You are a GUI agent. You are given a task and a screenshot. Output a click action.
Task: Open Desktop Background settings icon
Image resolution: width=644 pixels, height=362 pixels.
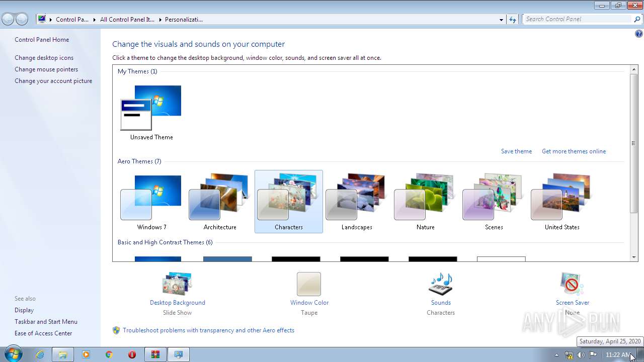(x=177, y=284)
